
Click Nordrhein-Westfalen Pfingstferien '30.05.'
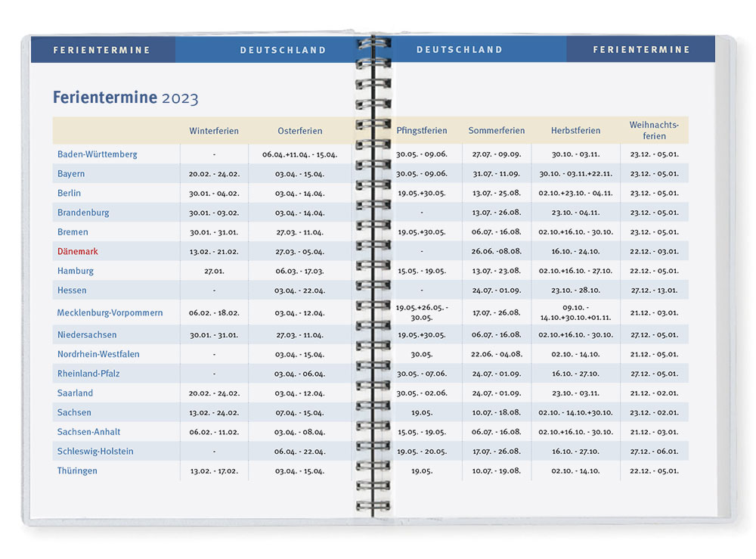(x=421, y=354)
